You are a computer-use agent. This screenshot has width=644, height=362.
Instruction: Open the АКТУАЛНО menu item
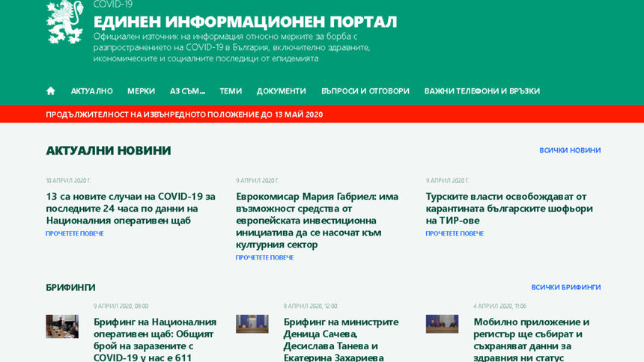point(91,91)
